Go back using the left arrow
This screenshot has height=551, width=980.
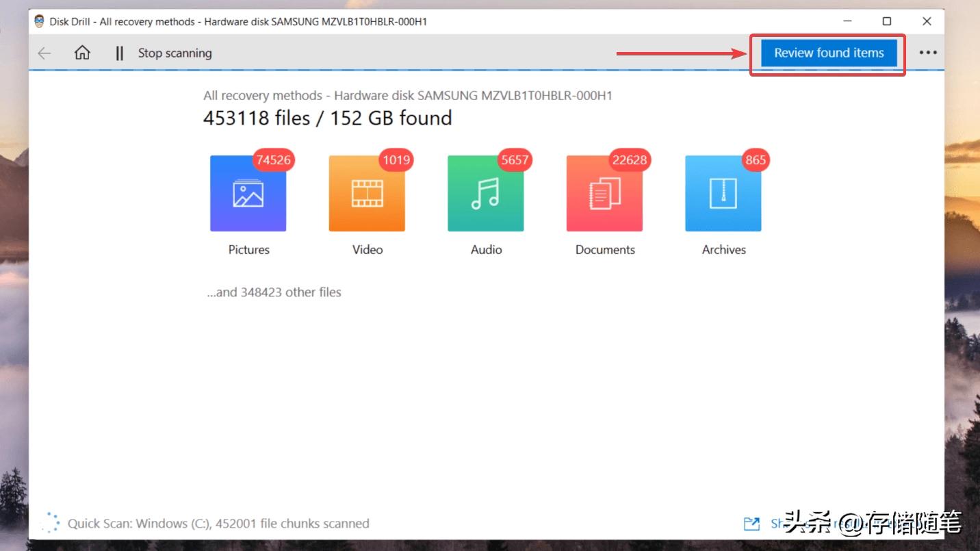pyautogui.click(x=44, y=53)
